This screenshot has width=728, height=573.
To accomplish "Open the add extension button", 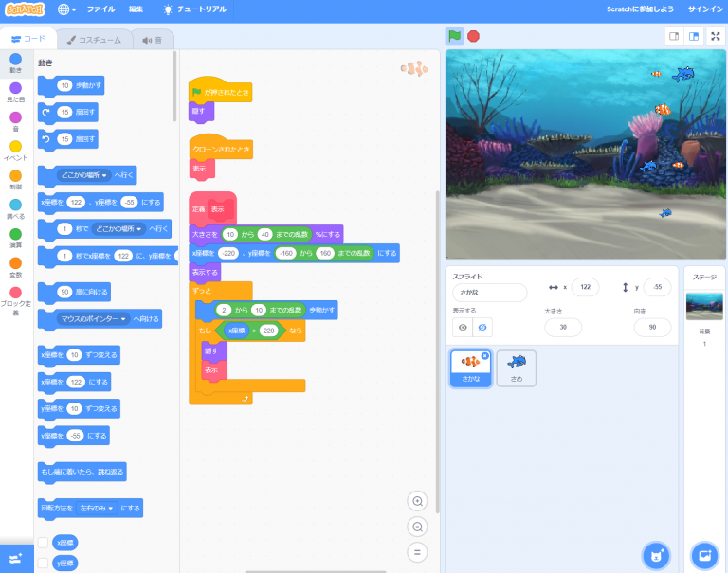I will tap(16, 559).
